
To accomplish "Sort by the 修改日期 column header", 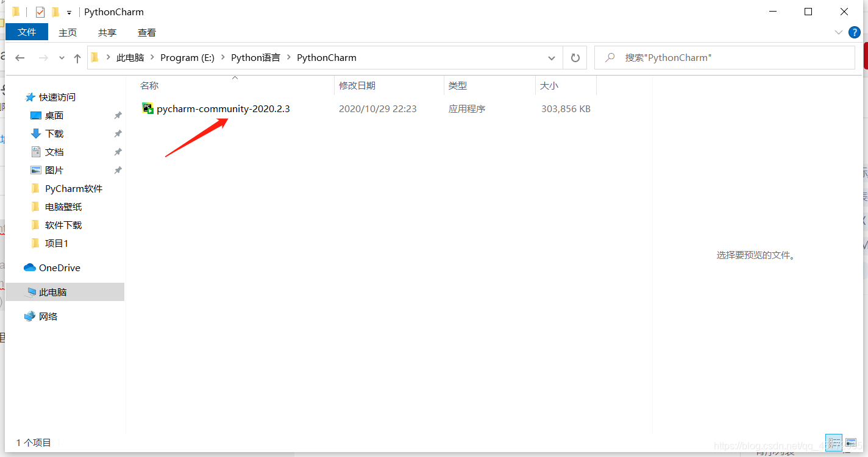I will point(389,86).
